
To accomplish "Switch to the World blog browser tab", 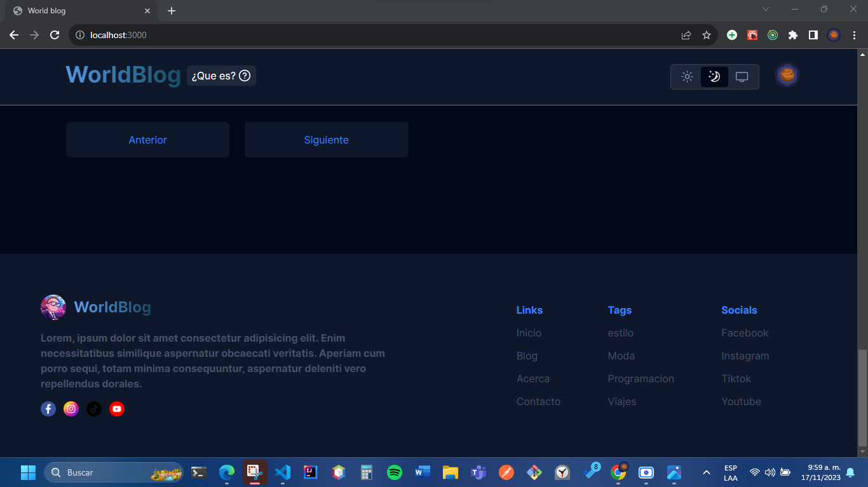I will click(76, 11).
